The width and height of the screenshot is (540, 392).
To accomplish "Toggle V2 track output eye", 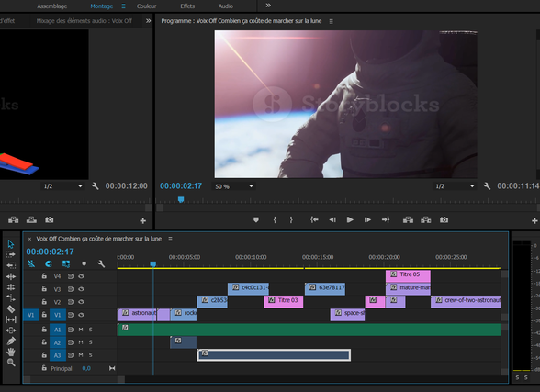I will (81, 302).
